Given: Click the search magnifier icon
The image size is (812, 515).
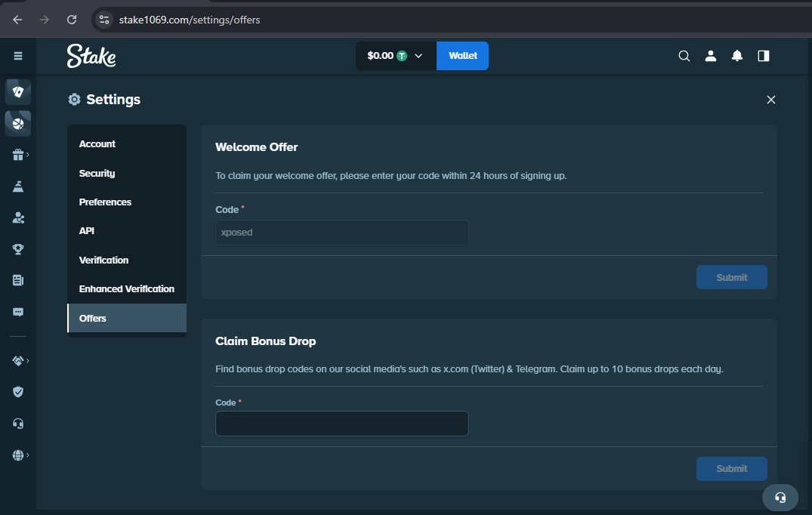Looking at the screenshot, I should click(684, 56).
